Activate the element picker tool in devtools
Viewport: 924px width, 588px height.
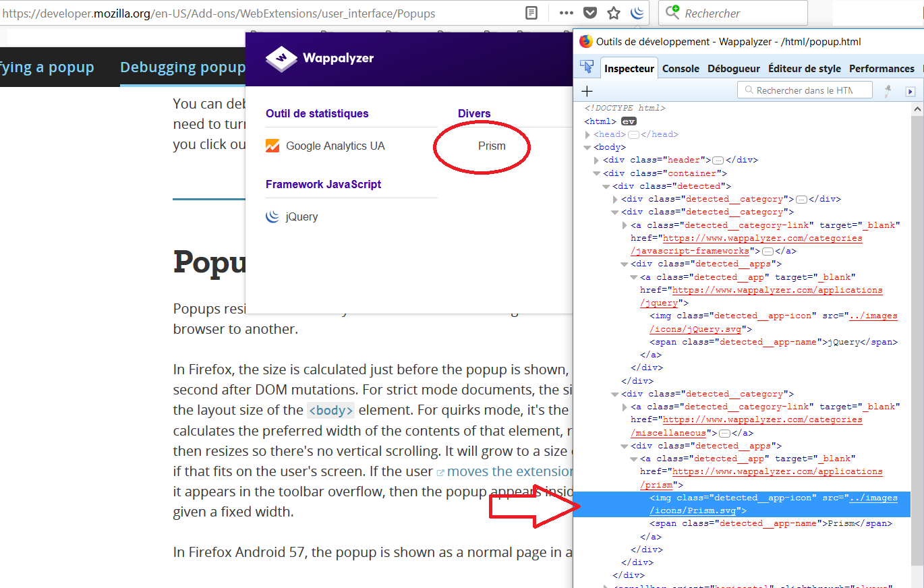click(587, 67)
